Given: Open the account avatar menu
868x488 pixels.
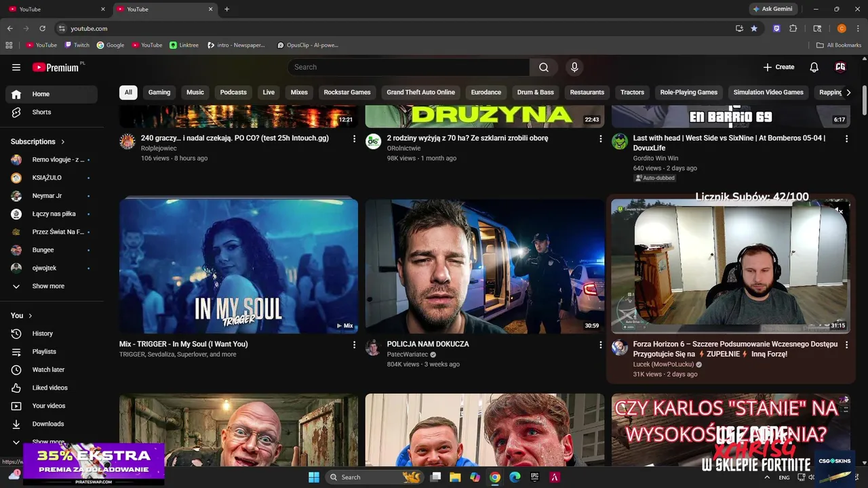Looking at the screenshot, I should [x=840, y=67].
